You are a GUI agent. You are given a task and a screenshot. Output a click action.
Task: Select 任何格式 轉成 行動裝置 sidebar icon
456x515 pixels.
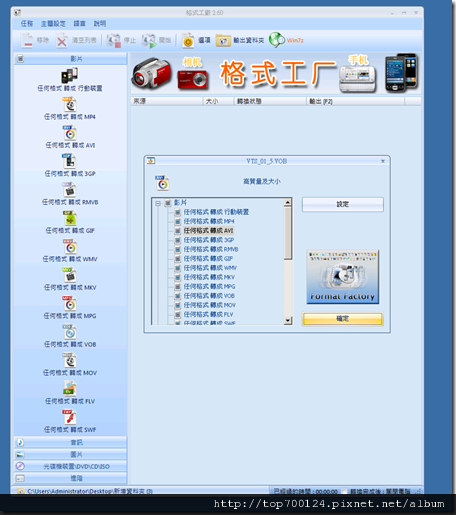(69, 75)
